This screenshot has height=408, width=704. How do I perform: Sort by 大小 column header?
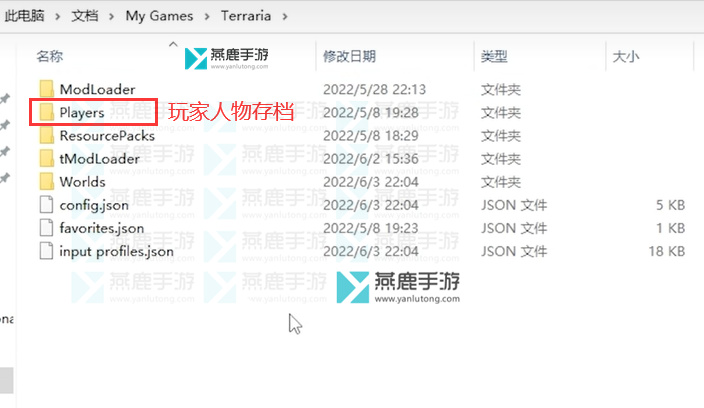point(626,57)
